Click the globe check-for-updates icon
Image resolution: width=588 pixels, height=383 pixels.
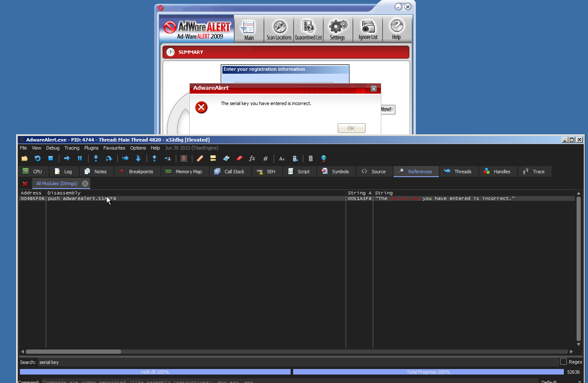[324, 158]
